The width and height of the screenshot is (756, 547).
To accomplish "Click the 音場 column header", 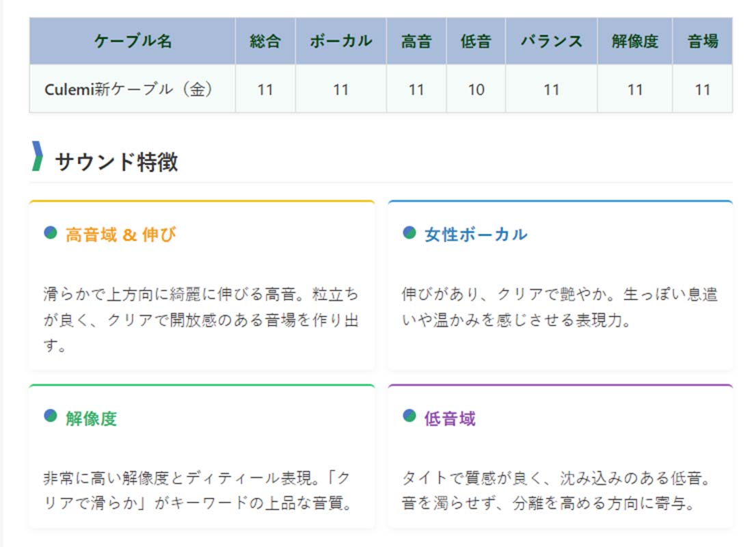I will point(703,41).
